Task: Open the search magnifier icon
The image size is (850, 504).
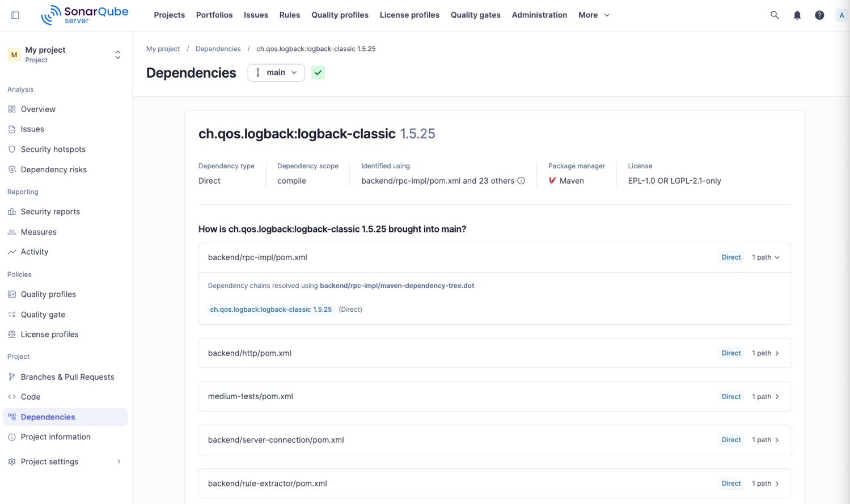Action: [x=774, y=15]
